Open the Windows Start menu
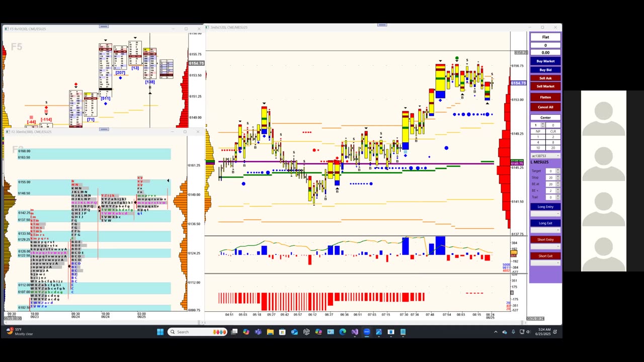Viewport: 644px width, 362px height. (x=160, y=332)
